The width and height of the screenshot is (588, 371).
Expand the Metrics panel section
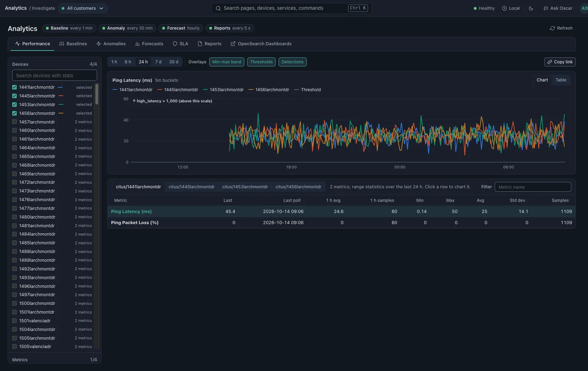point(54,360)
